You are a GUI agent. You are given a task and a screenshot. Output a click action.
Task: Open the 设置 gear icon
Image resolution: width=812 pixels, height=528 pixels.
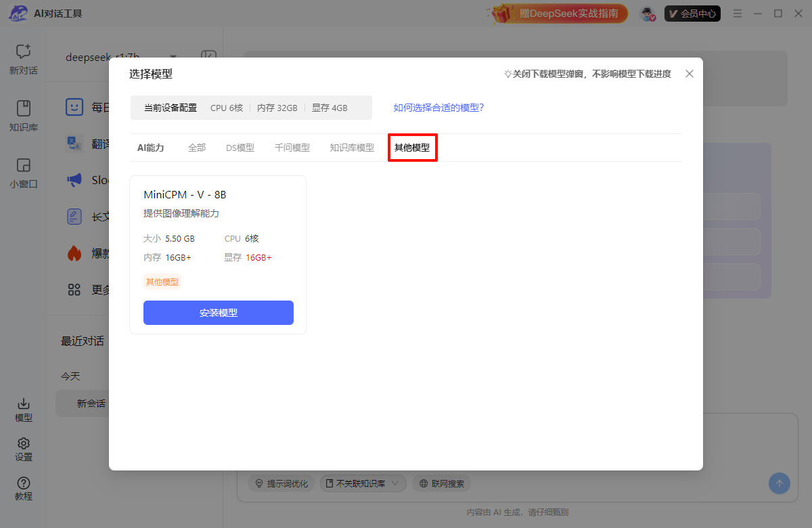tap(24, 443)
